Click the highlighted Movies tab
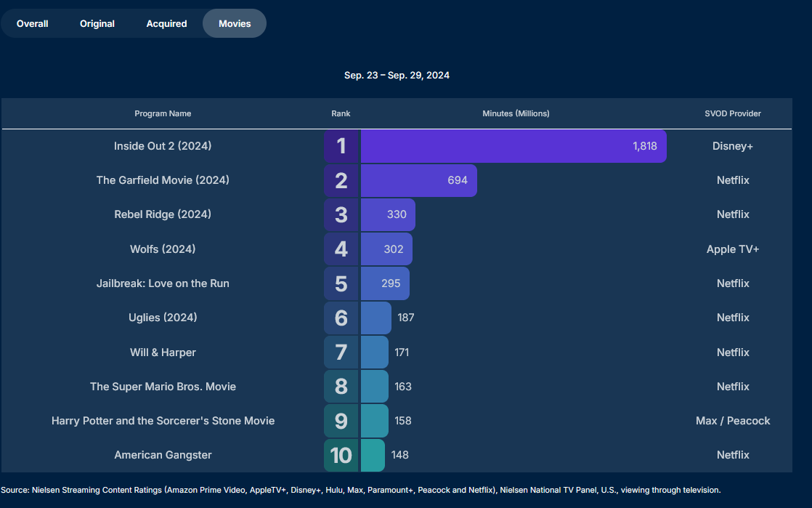 pyautogui.click(x=235, y=23)
